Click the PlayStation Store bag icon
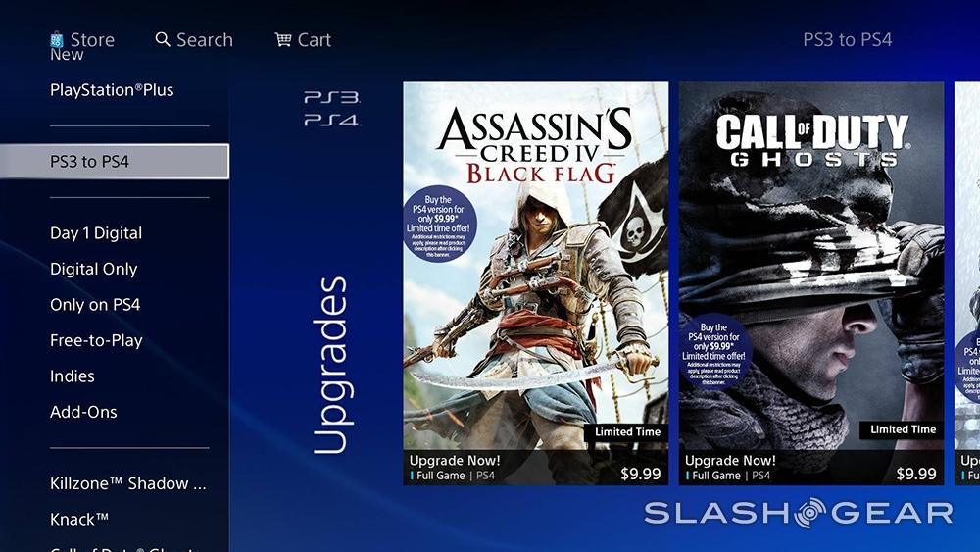 57,40
